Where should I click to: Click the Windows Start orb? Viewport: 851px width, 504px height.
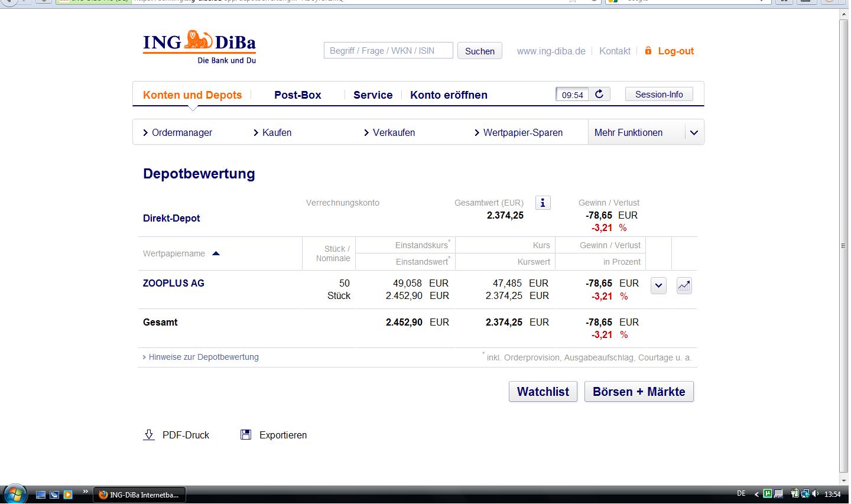15,494
